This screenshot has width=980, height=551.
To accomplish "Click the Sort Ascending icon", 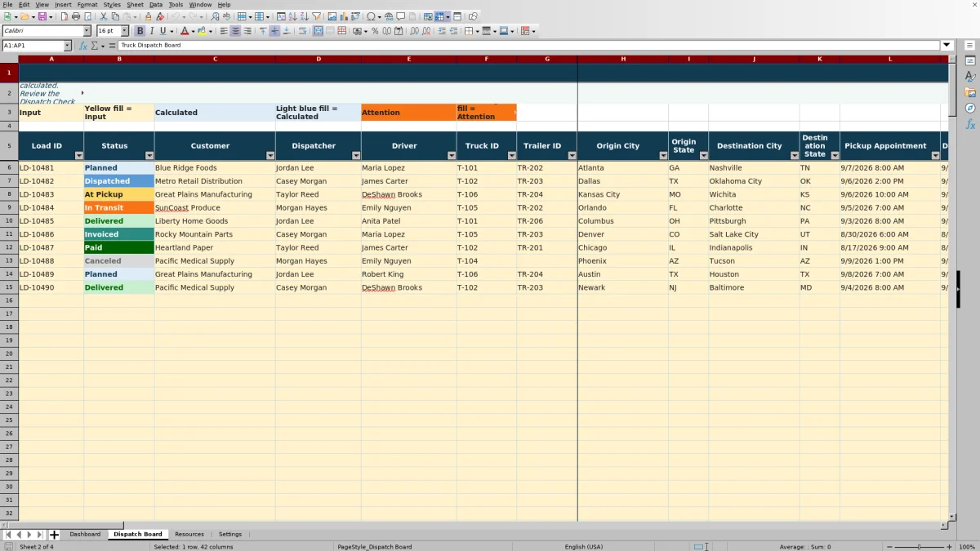I will click(x=292, y=16).
